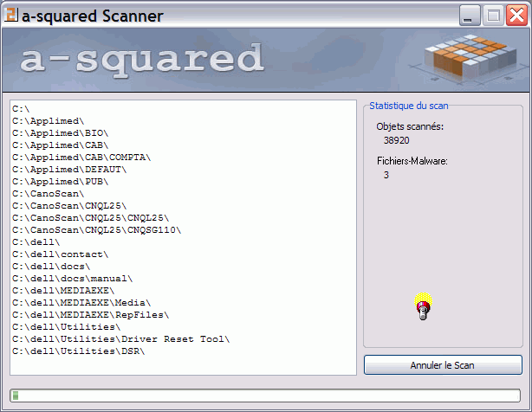Click the disabled maximize window button
The height and width of the screenshot is (412, 532).
tap(493, 15)
